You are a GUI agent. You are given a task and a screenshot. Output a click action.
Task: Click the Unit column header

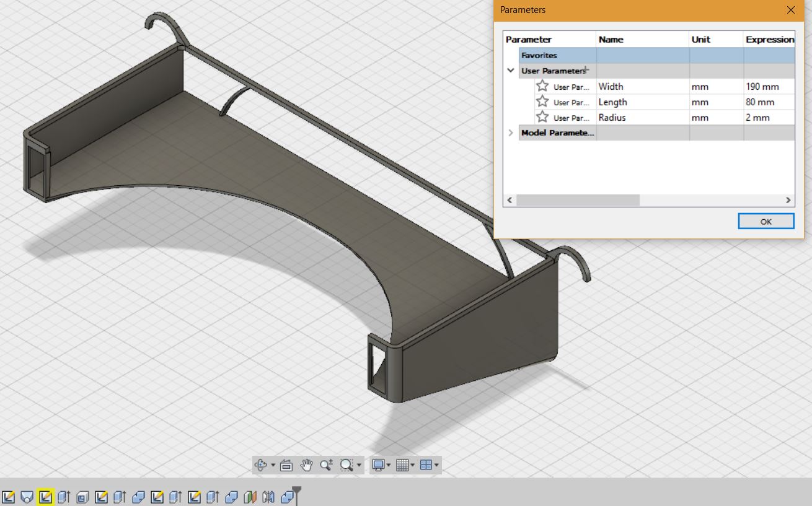coord(716,39)
